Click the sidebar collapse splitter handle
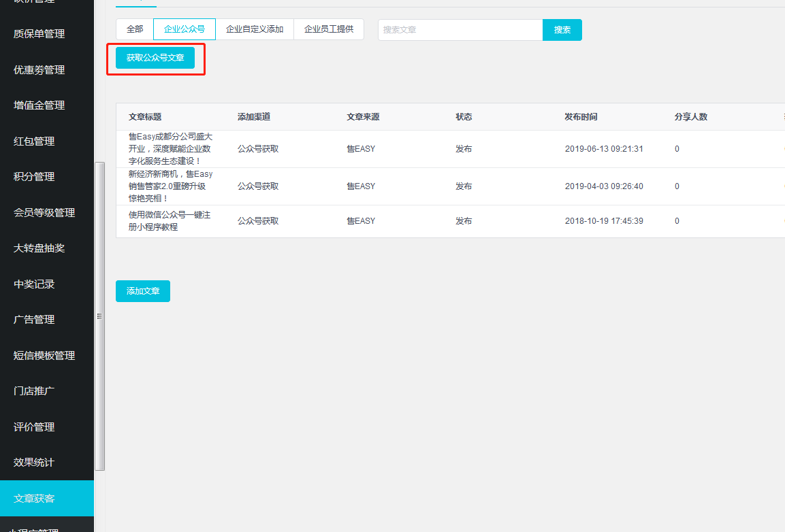 tap(99, 316)
